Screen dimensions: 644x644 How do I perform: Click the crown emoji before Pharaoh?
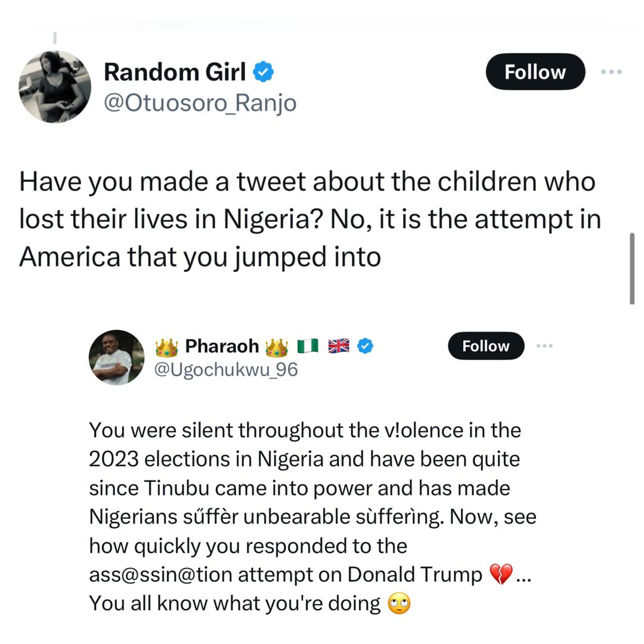click(166, 346)
